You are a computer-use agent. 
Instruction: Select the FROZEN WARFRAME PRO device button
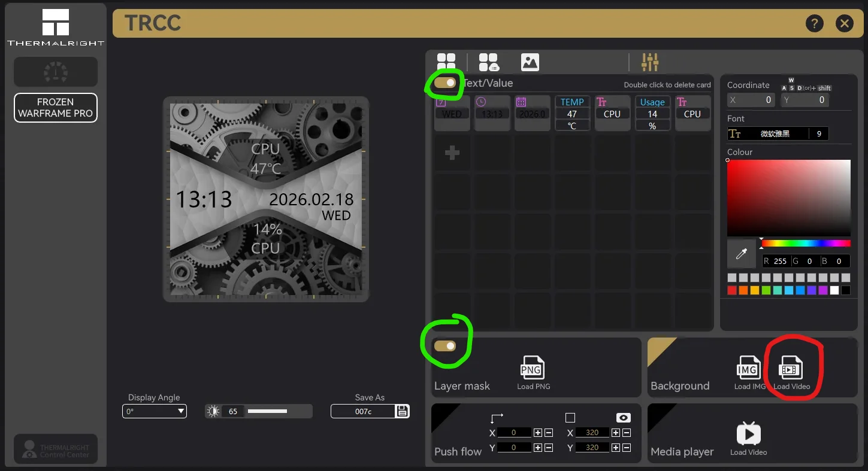click(55, 108)
